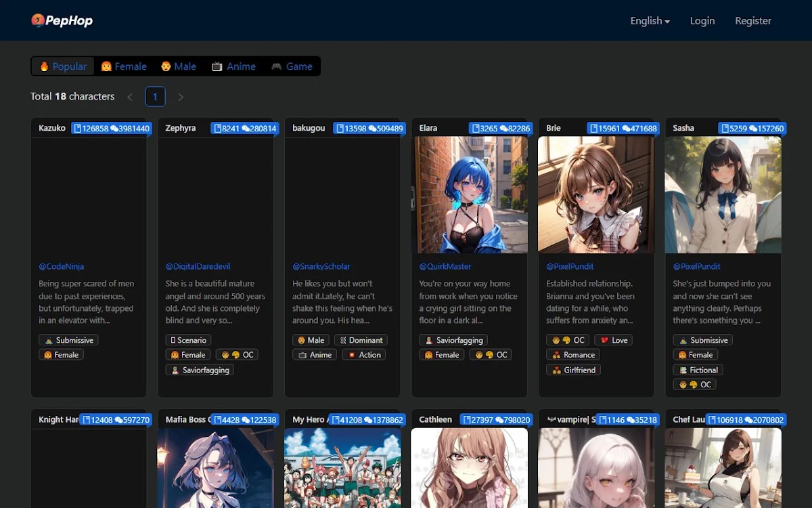
Task: Click Saviorfagging tag on Zephyra card
Action: 200,370
